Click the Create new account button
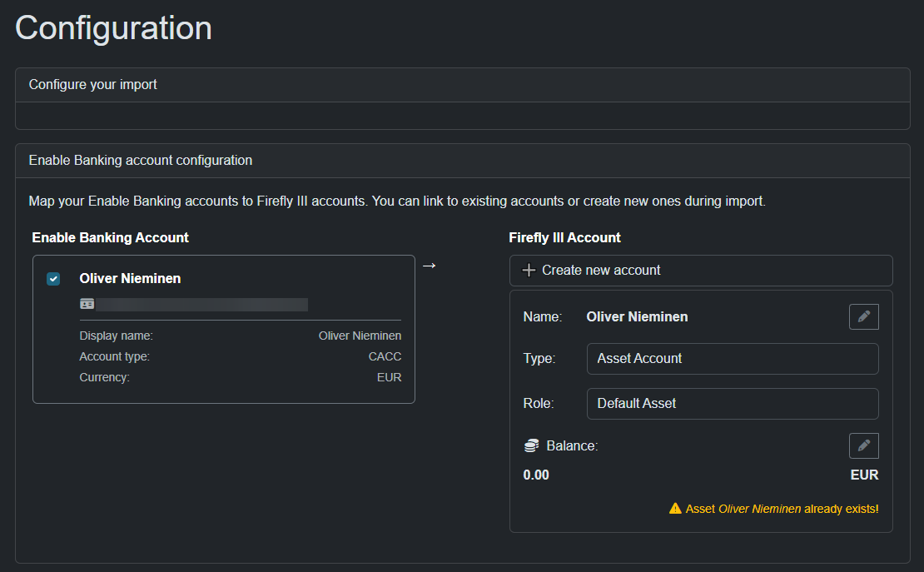The height and width of the screenshot is (572, 924). (x=700, y=270)
